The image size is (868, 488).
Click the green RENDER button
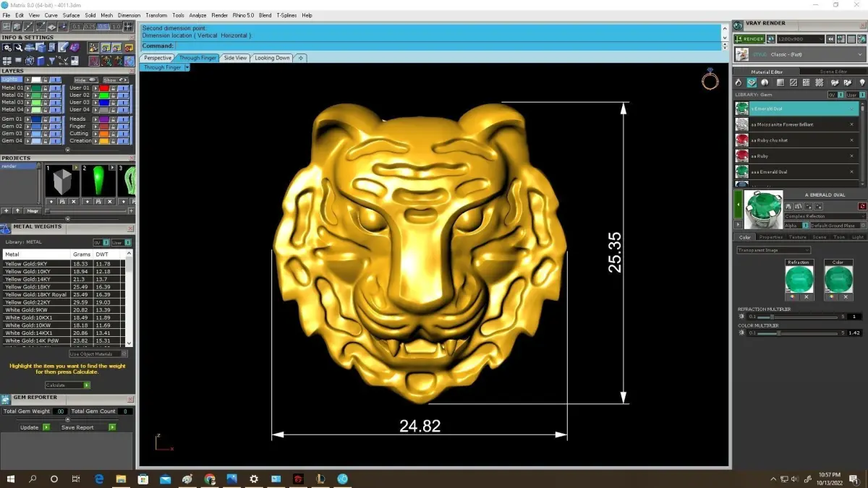coord(749,39)
